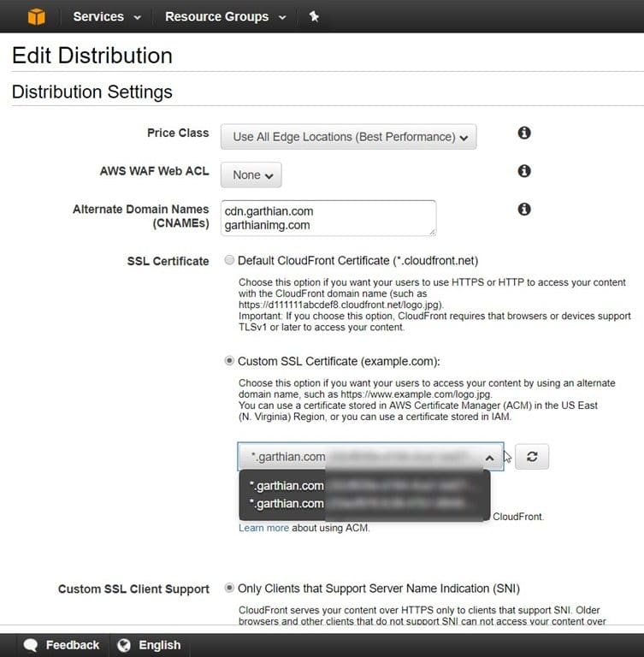Open the Resource Groups menu
The height and width of the screenshot is (657, 644).
coord(226,17)
